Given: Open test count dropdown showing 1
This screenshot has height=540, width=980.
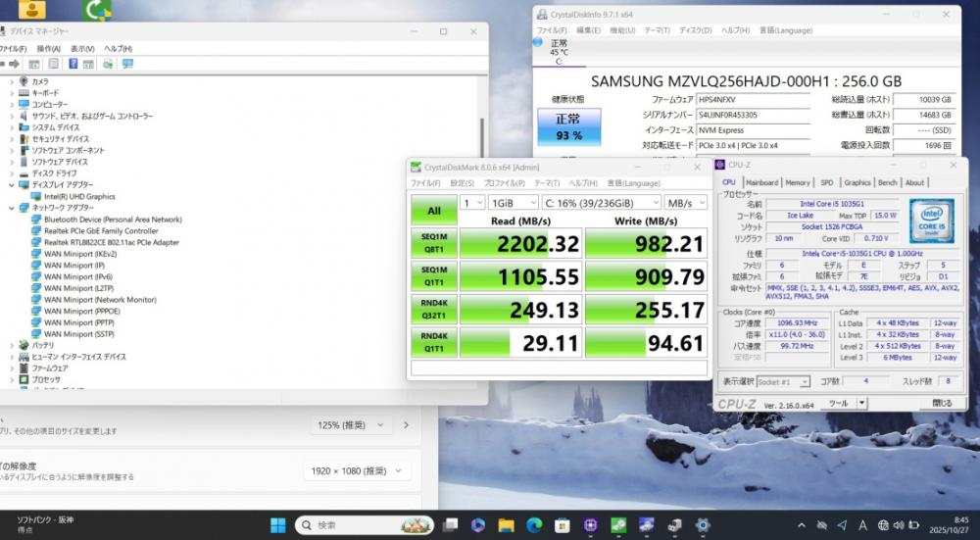Looking at the screenshot, I should [472, 203].
